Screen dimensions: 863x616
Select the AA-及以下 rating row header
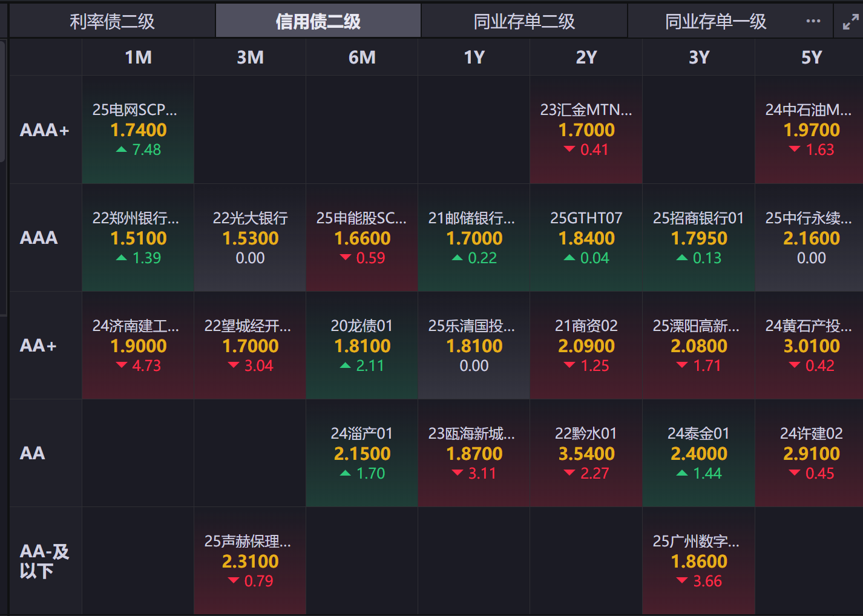45,561
